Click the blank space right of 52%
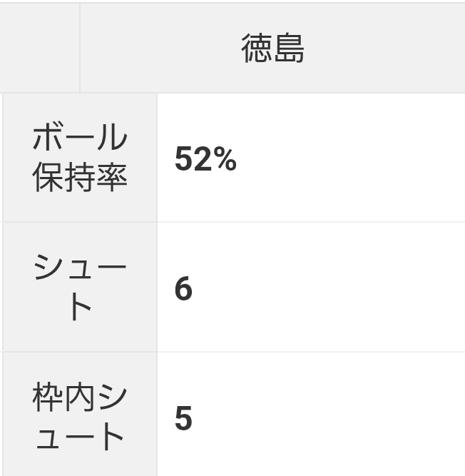 tap(349, 161)
